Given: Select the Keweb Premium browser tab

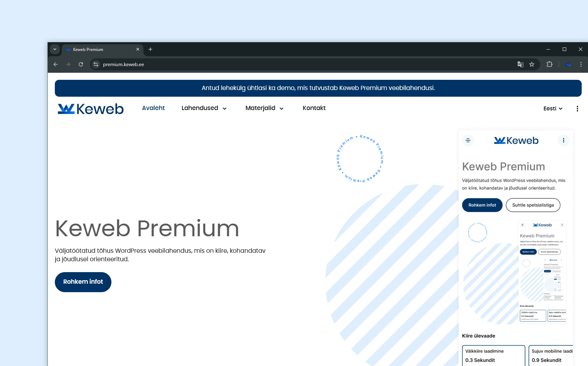Looking at the screenshot, I should 102,50.
